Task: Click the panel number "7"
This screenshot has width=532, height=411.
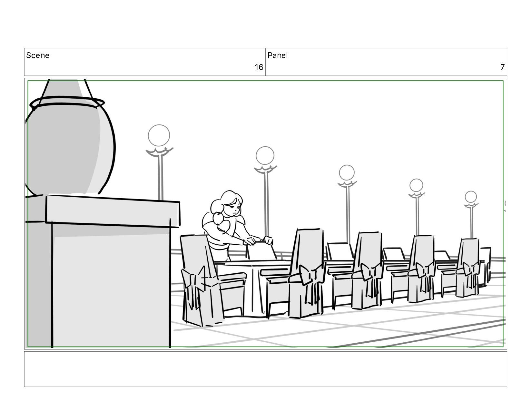Action: tap(502, 67)
